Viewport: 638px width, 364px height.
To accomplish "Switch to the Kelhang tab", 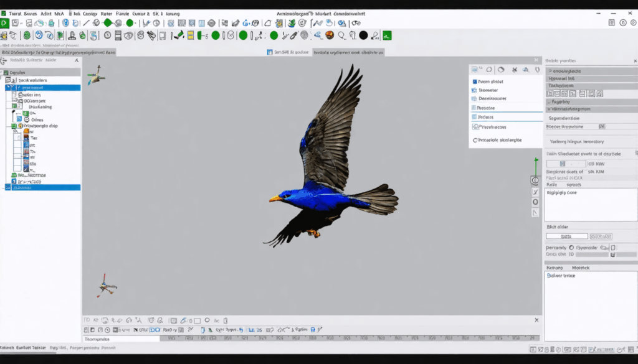I will tap(555, 268).
